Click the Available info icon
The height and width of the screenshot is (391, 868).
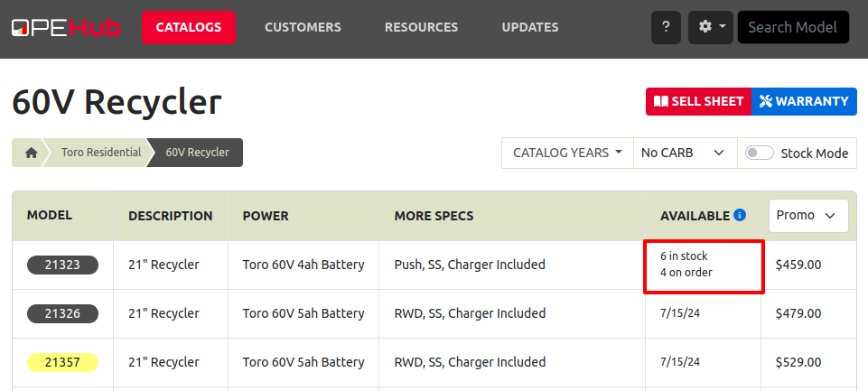click(x=740, y=215)
